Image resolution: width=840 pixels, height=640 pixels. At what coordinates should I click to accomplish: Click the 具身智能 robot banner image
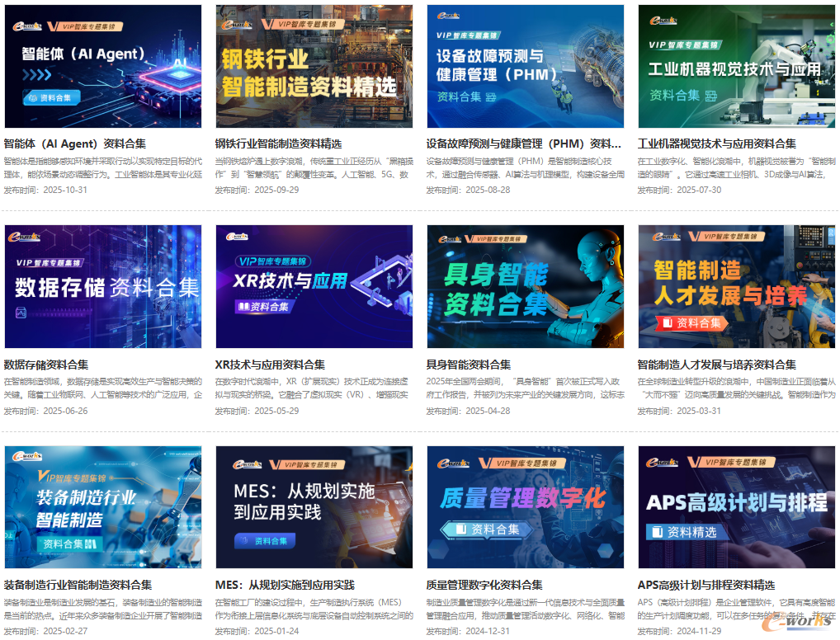525,286
